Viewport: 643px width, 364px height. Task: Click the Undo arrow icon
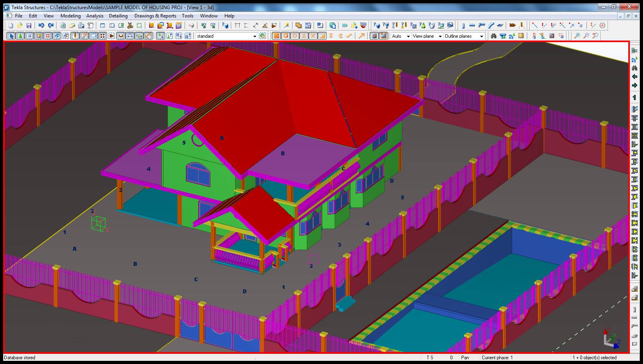coord(41,25)
